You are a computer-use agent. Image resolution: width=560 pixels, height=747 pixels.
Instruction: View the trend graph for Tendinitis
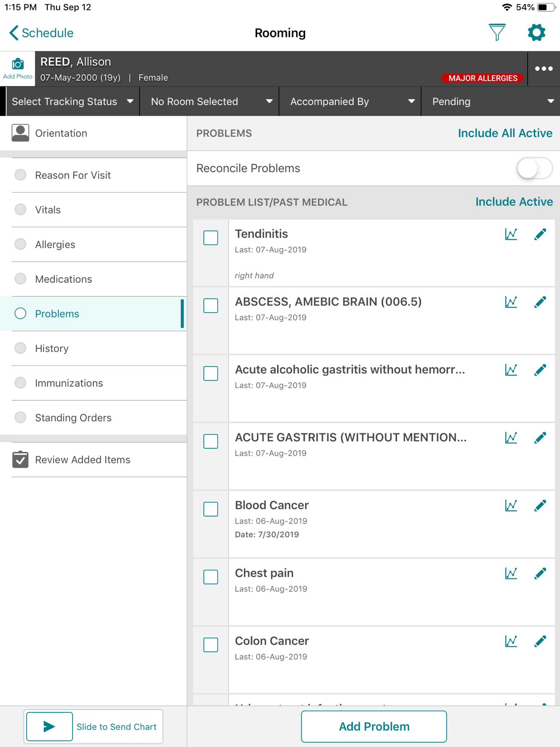click(511, 234)
